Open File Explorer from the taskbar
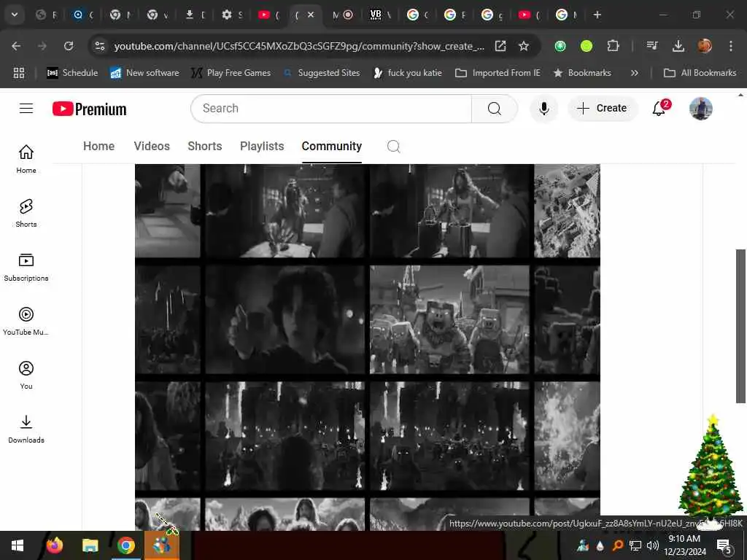The image size is (747, 560). (x=90, y=545)
